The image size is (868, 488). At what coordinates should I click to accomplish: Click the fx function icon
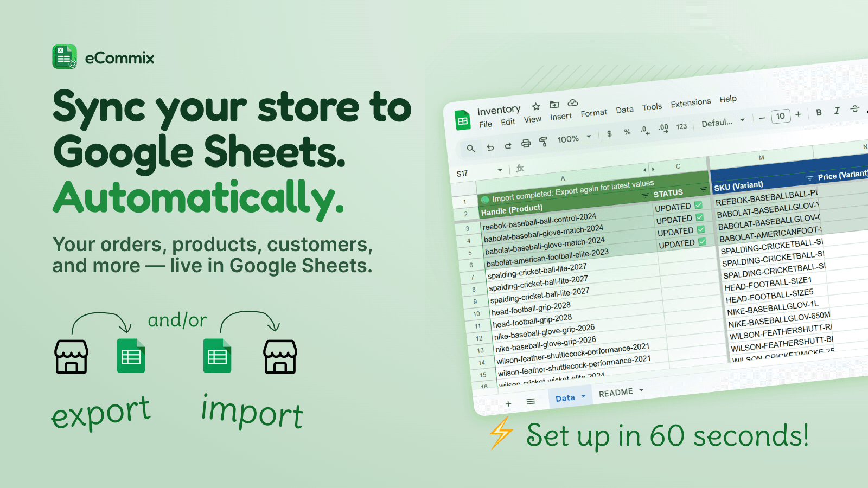click(520, 169)
